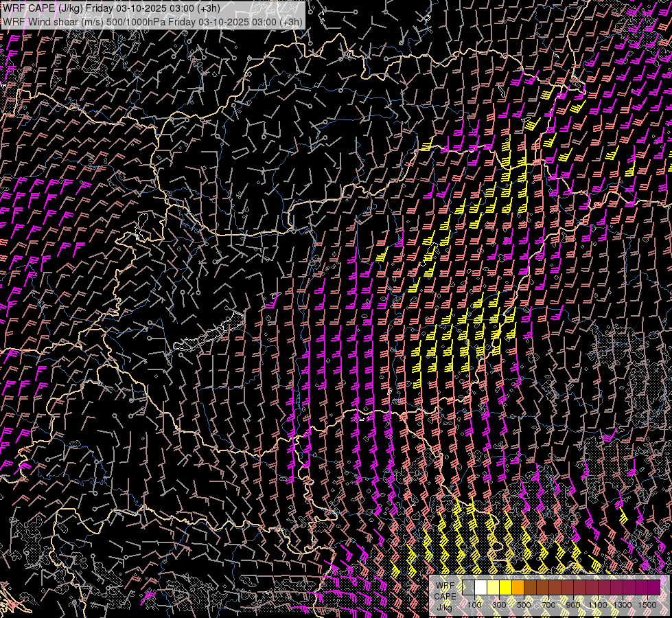Click the 900 legend value label
The image size is (672, 618).
pos(573,605)
